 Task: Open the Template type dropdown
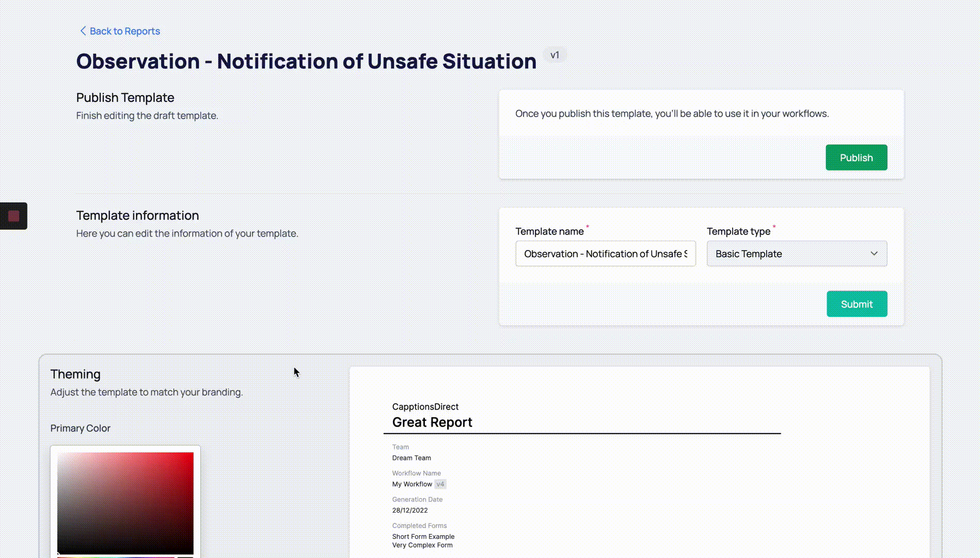[x=797, y=254]
